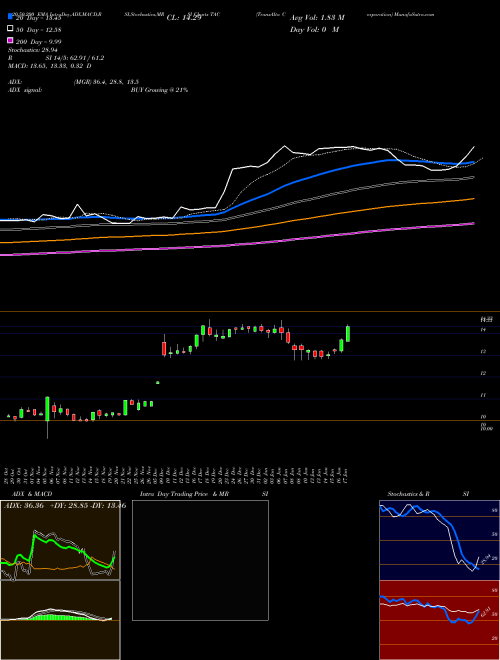Click the 'ADX: 36.86 +DY: 28.85 -DY: 13.46' readout
Screen dimensions: 500x660
pyautogui.click(x=65, y=506)
